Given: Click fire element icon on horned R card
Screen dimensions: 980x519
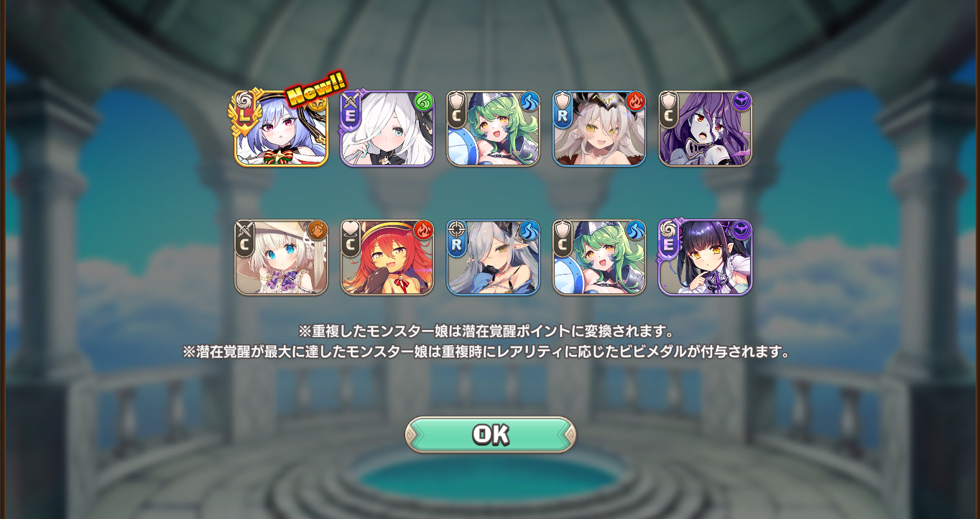Looking at the screenshot, I should (x=635, y=101).
